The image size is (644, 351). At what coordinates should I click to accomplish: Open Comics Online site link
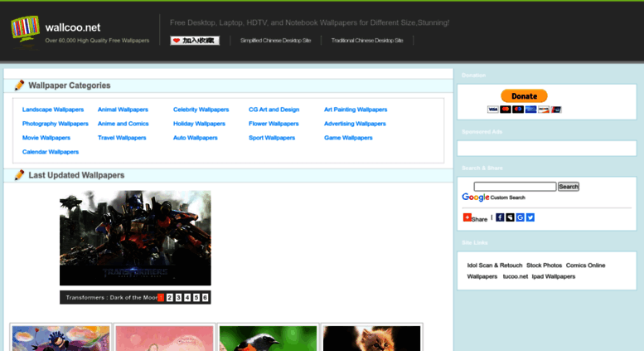tap(586, 266)
